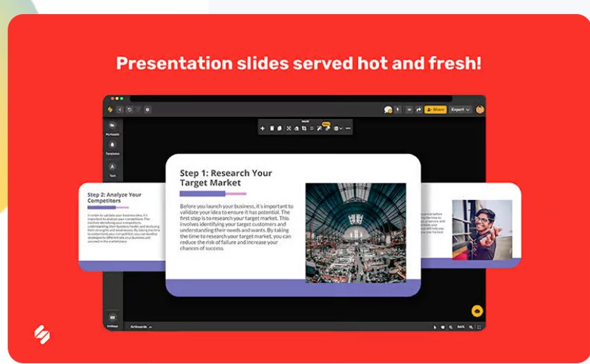Click the forward share arrow icon
This screenshot has height=364, width=590.
418,110
